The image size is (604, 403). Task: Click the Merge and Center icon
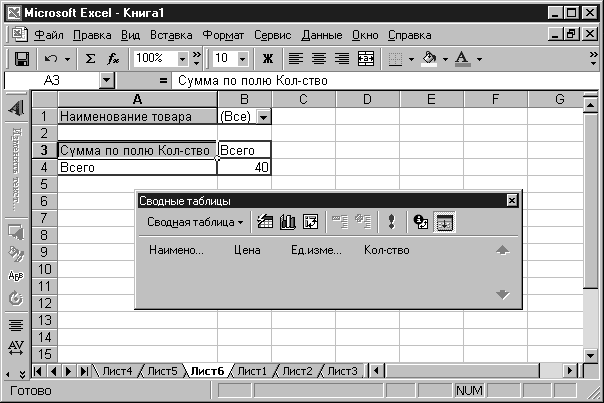pos(366,59)
